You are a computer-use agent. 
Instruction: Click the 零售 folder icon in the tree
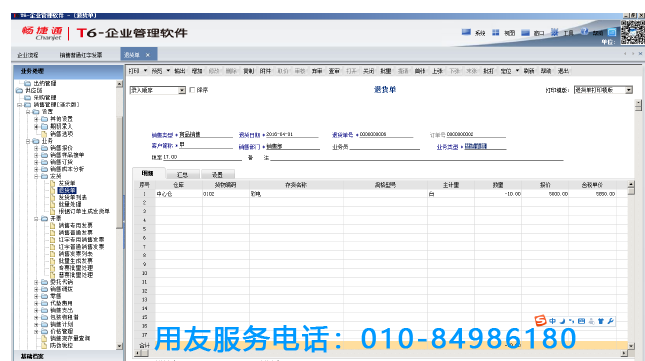click(x=44, y=296)
